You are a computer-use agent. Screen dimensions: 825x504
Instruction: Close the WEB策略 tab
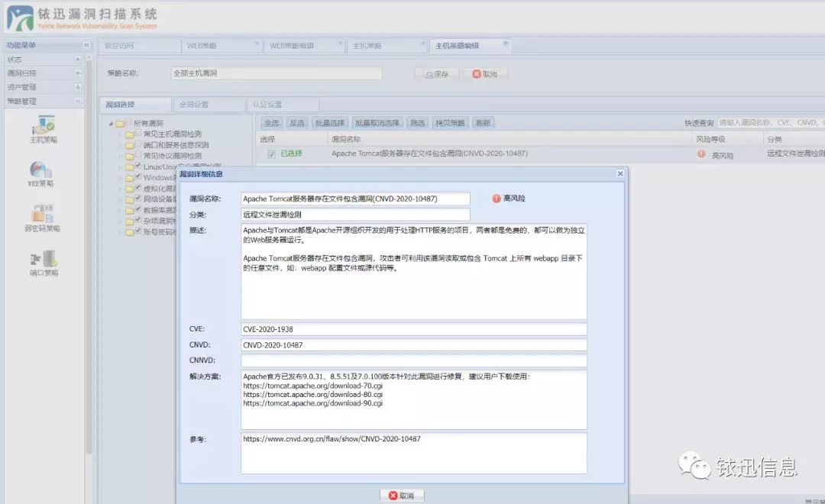[257, 44]
